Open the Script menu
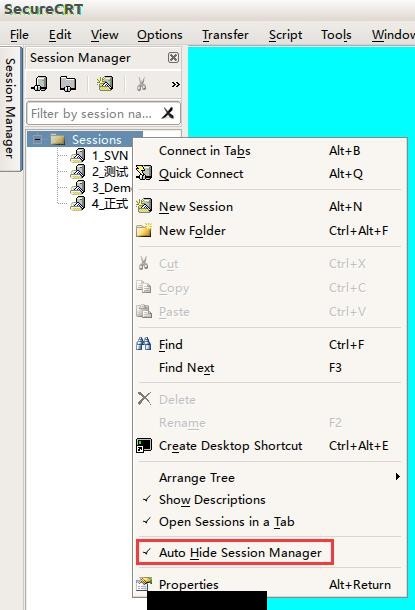Screen dimensions: 415x610 pyautogui.click(x=285, y=35)
